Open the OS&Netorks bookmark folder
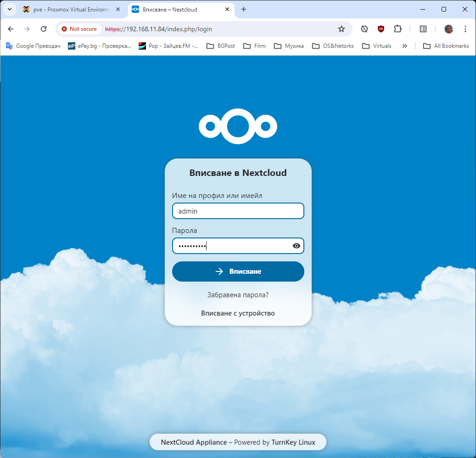The height and width of the screenshot is (458, 476). point(333,46)
